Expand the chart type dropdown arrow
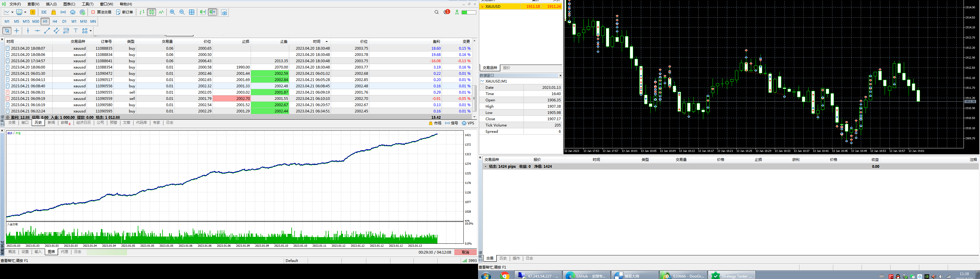This screenshot has width=980, height=279. (12, 12)
